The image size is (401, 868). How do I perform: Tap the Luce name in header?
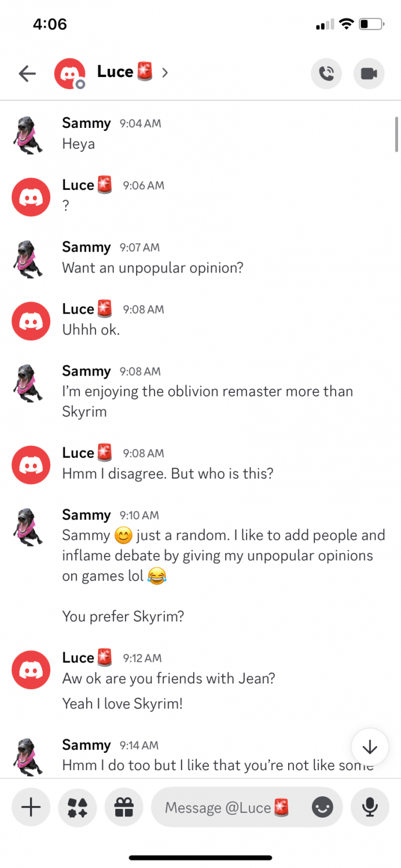(x=115, y=72)
